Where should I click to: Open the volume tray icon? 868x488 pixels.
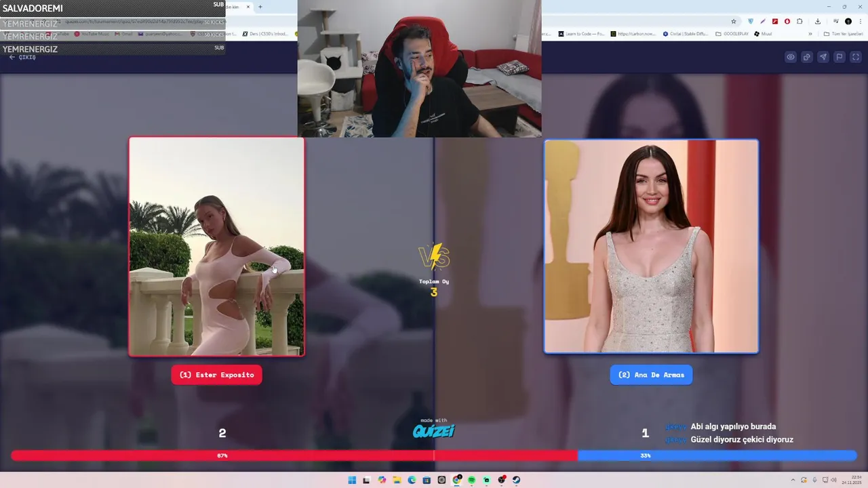point(833,480)
